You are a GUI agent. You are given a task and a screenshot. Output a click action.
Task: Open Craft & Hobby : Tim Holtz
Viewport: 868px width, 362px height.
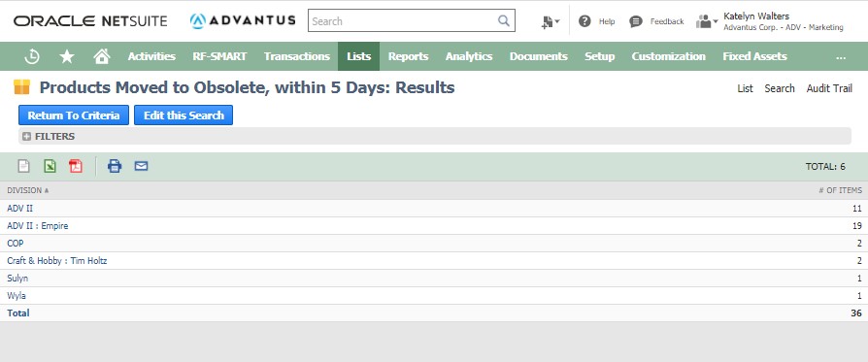pos(57,261)
